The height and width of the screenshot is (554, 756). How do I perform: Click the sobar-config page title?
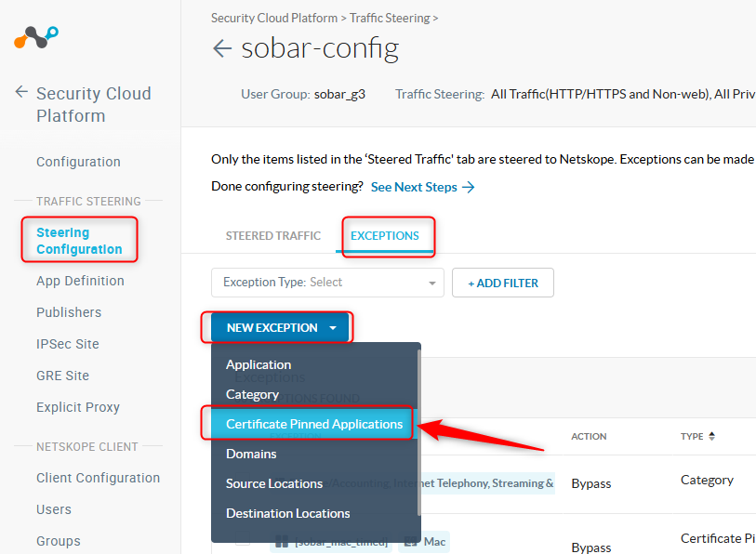[320, 48]
